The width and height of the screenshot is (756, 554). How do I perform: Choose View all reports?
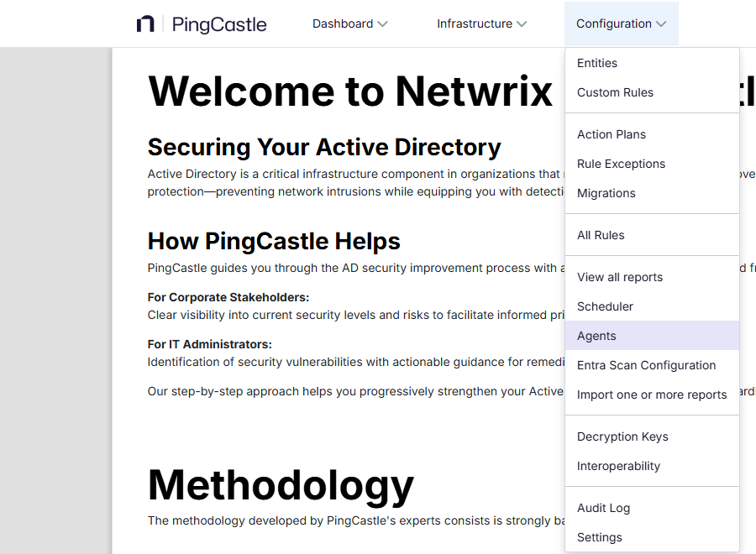coord(652,277)
